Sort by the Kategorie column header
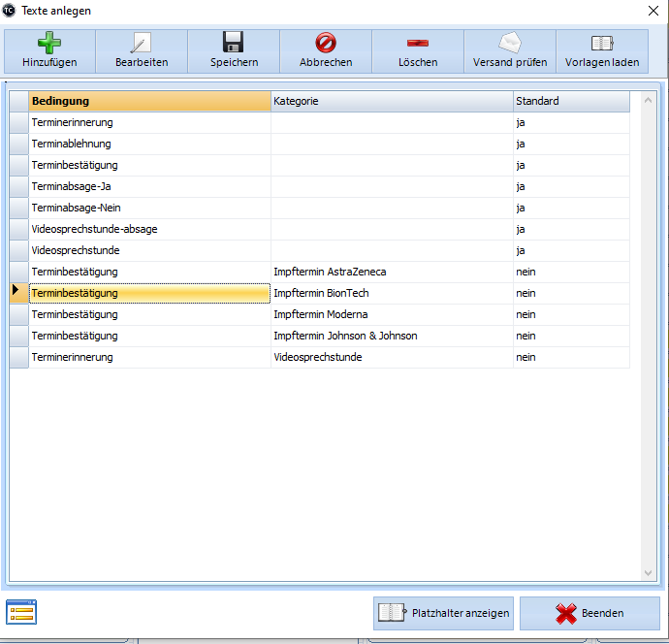Screen dimensions: 669x644 tap(392, 101)
